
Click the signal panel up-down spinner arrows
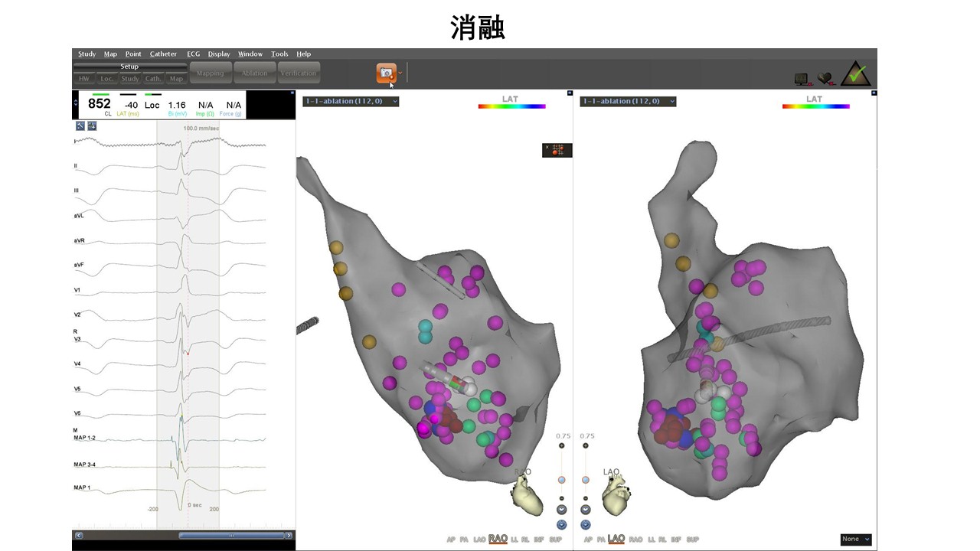pos(76,102)
